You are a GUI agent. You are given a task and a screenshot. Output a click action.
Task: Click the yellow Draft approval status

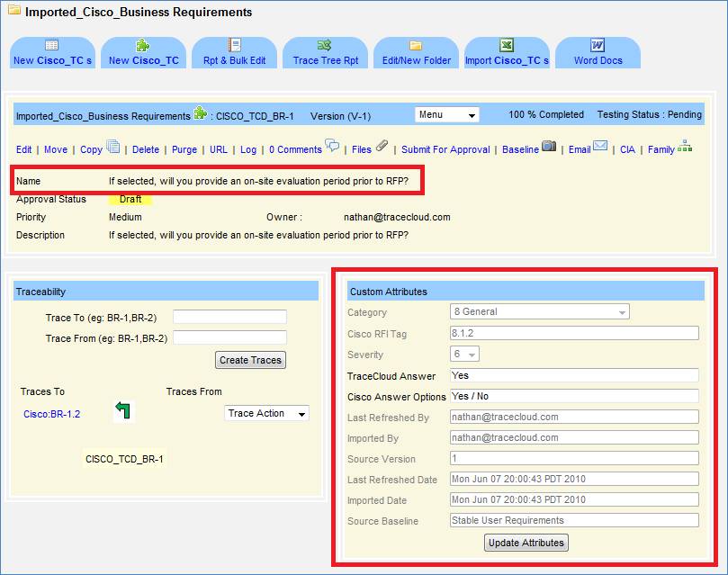click(x=130, y=199)
